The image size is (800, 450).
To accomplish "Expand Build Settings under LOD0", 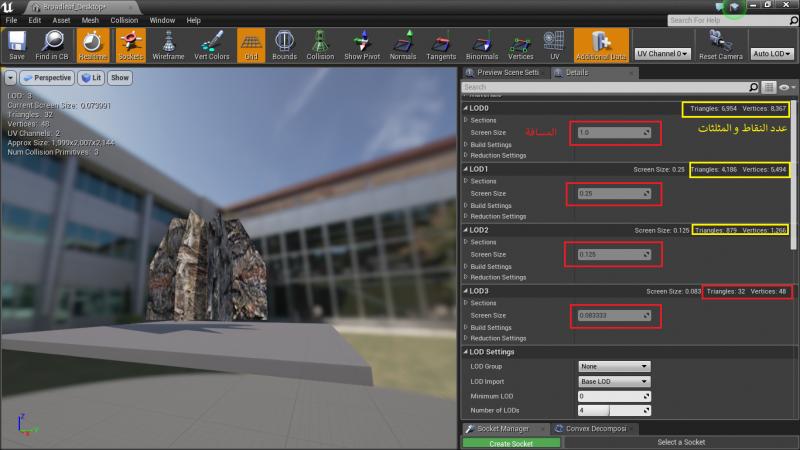I will click(466, 145).
